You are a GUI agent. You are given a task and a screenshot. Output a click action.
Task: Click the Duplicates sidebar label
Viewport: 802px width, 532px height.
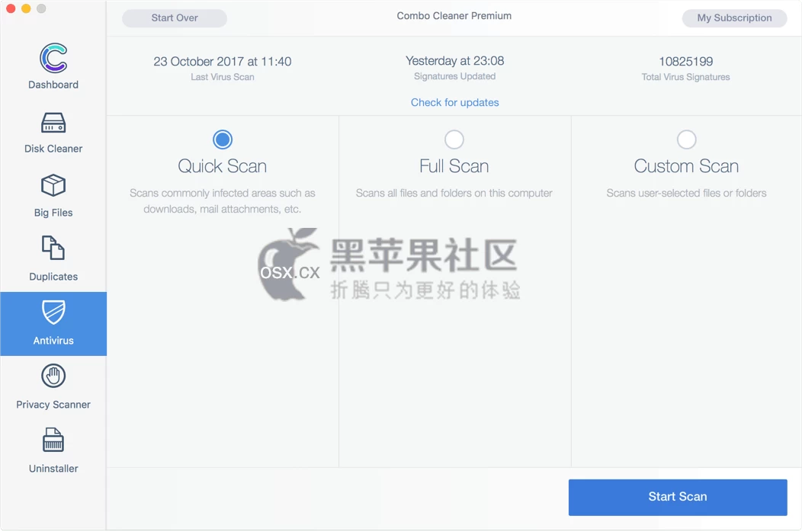[53, 277]
